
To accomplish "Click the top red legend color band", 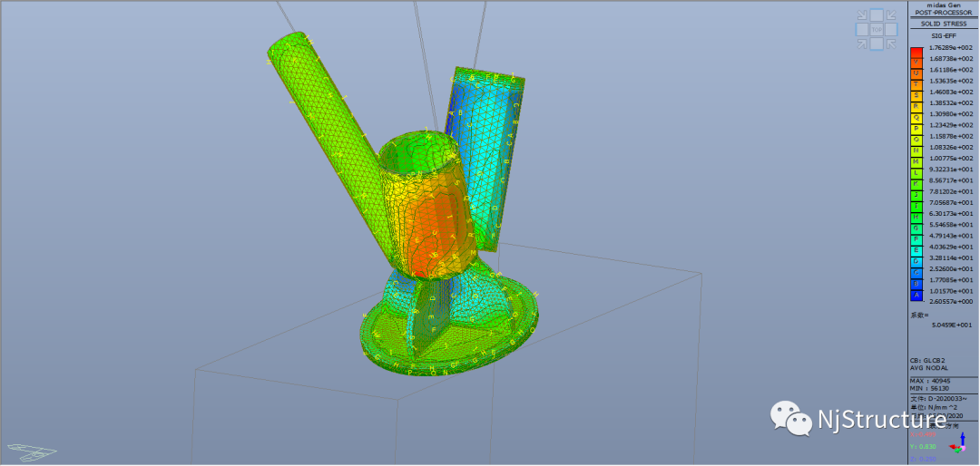I will point(916,53).
